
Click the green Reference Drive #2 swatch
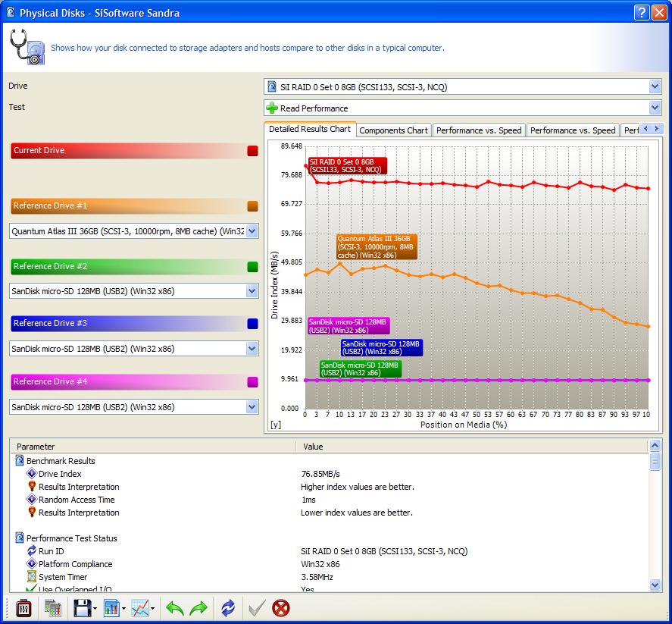pos(252,267)
